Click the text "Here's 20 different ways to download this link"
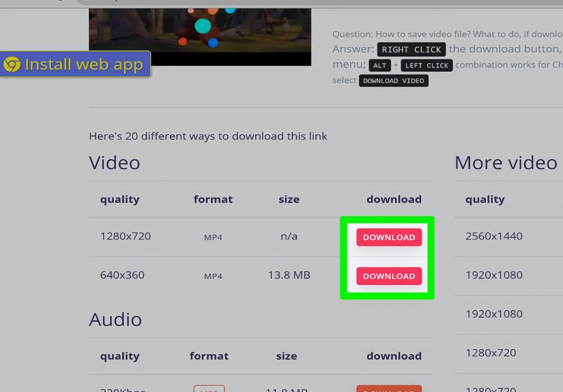Screen dimensions: 563x392 (x=208, y=136)
